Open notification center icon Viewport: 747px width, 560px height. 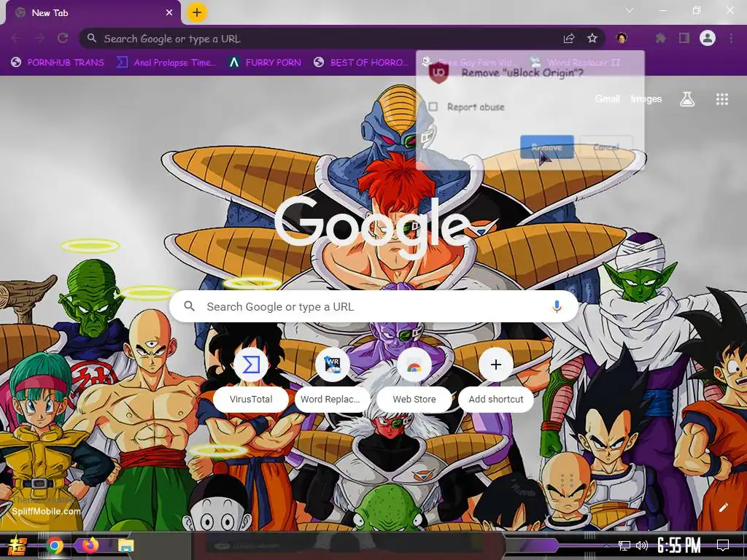723,545
